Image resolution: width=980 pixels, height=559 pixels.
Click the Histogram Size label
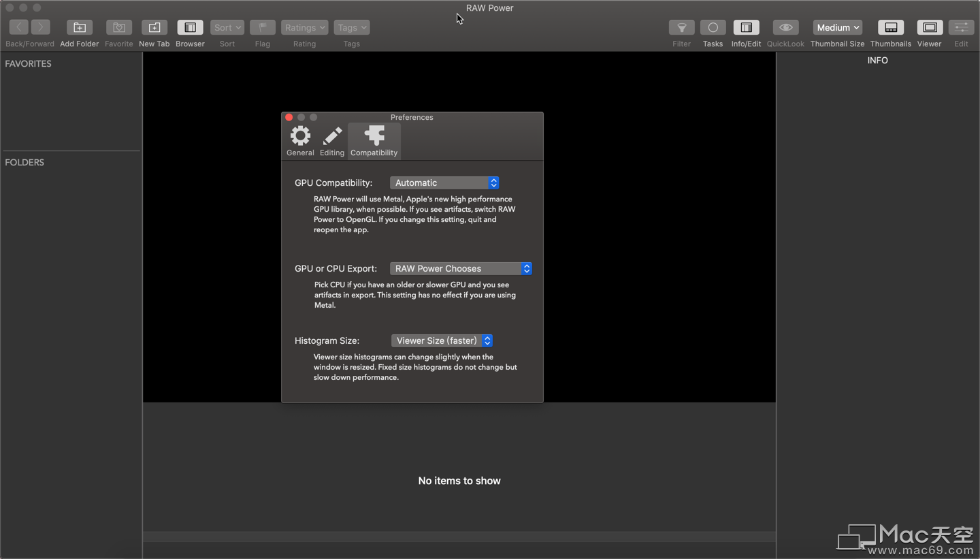tap(327, 340)
